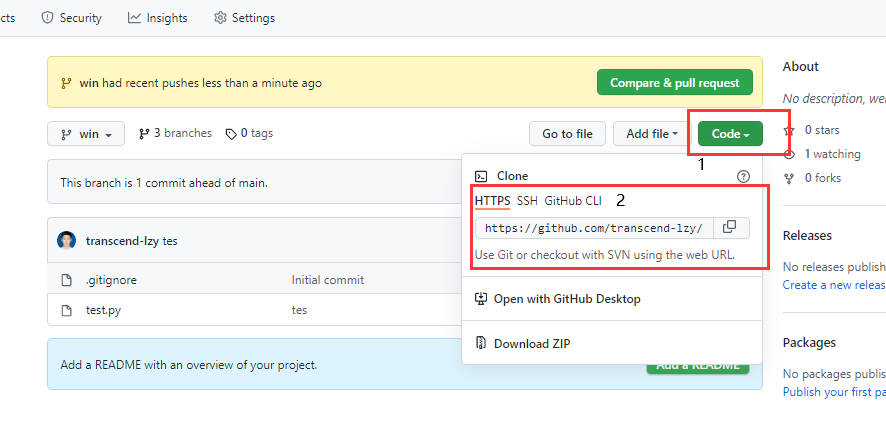886x438 pixels.
Task: Click the forks icon in About
Action: coord(790,178)
